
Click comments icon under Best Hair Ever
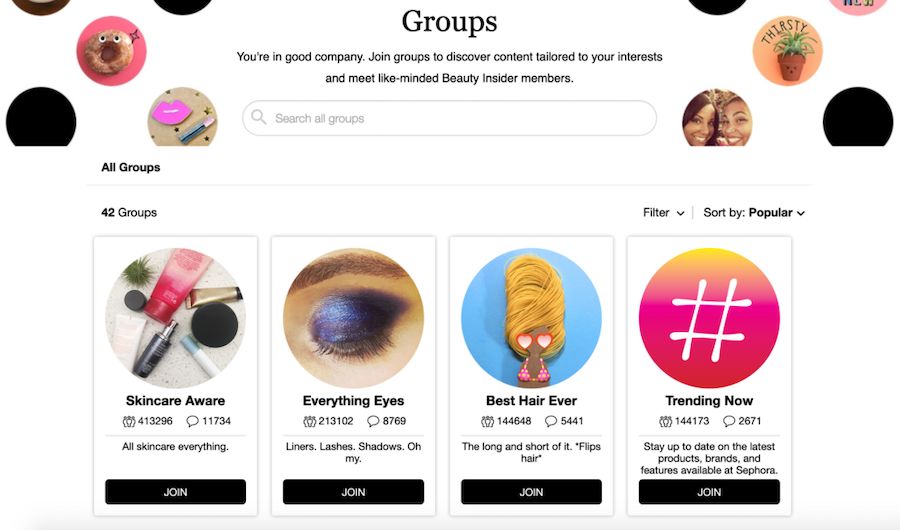pos(551,421)
